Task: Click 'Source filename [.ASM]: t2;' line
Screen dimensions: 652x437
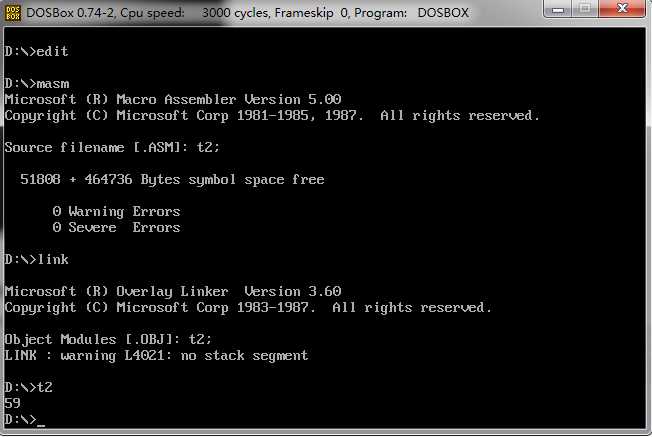Action: pos(112,148)
